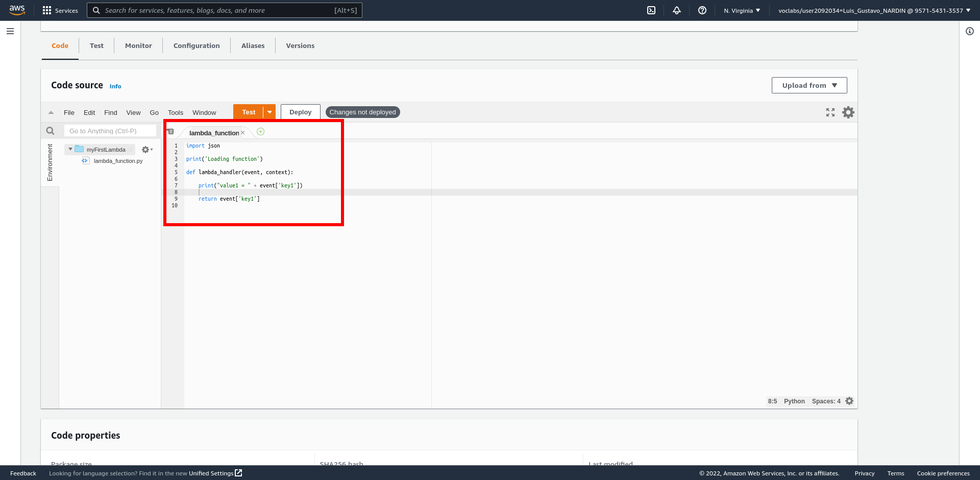Open editor preferences gear icon
The width and height of the screenshot is (980, 480).
pyautogui.click(x=848, y=112)
